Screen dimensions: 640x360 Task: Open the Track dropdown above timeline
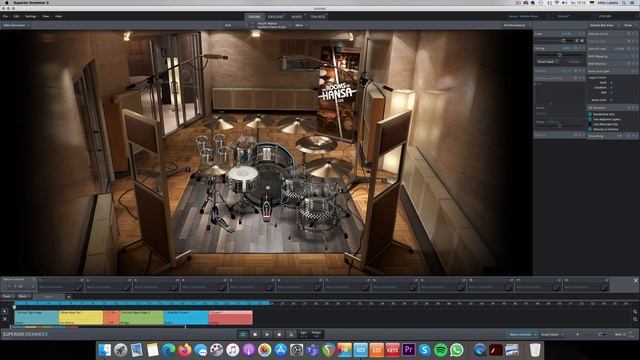(x=8, y=296)
